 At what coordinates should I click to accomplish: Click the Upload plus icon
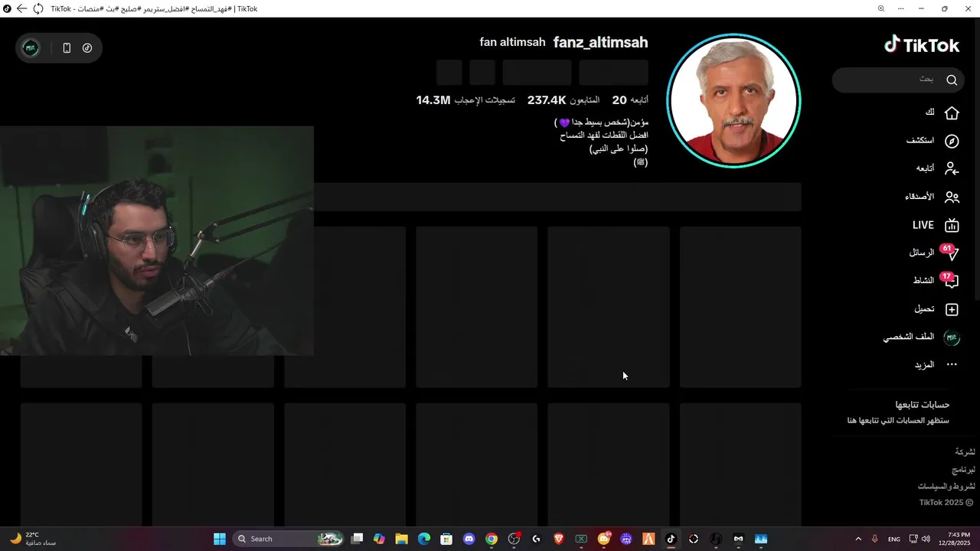pyautogui.click(x=952, y=309)
